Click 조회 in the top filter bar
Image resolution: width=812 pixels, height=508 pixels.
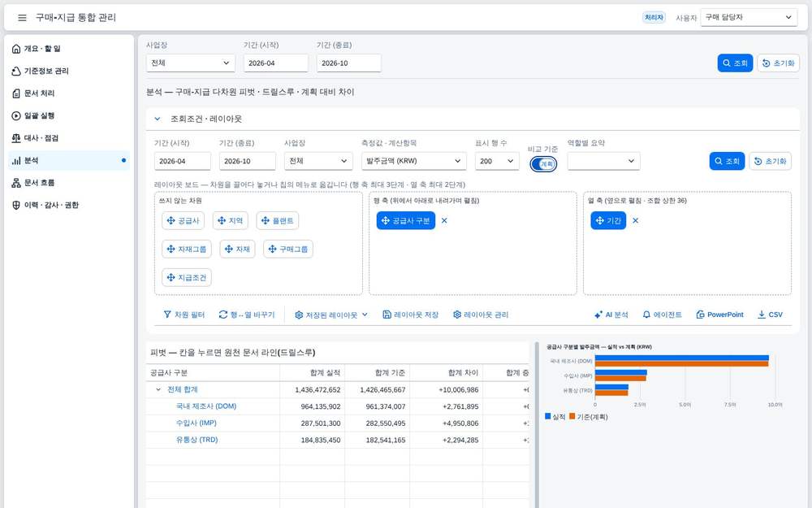click(735, 63)
